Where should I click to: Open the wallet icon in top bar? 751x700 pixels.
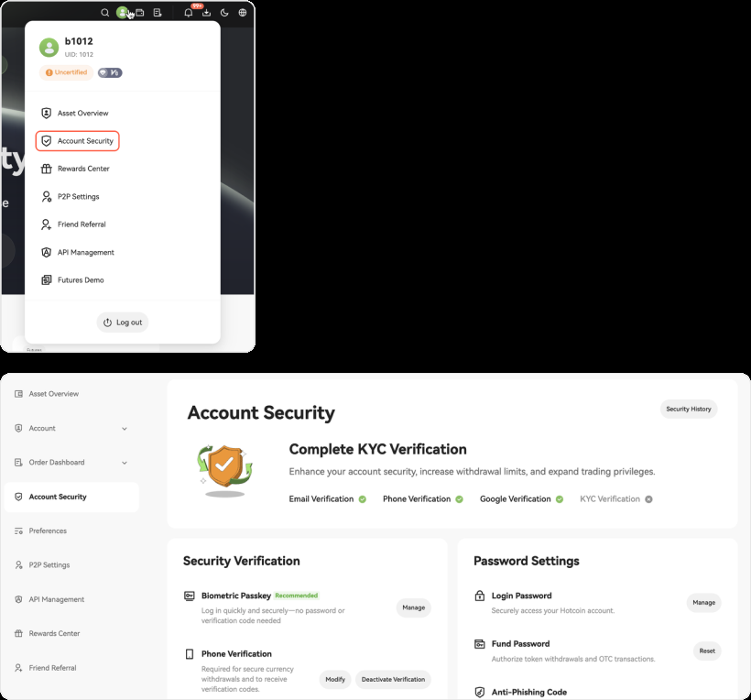pos(140,13)
